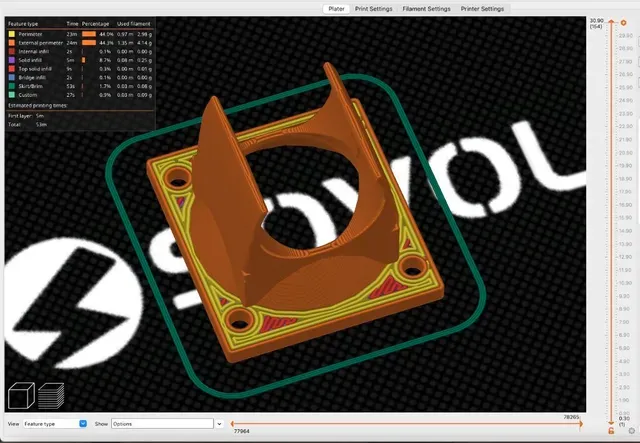Click the Feature type legend header
This screenshot has height=443, width=640.
point(23,24)
